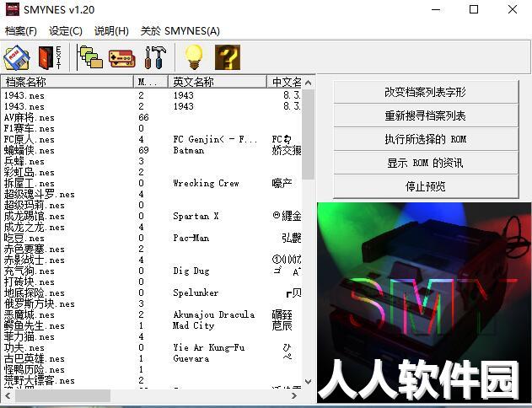This screenshot has width=532, height=408.
Task: Click the SMYNES app icon in title bar
Action: [13, 9]
